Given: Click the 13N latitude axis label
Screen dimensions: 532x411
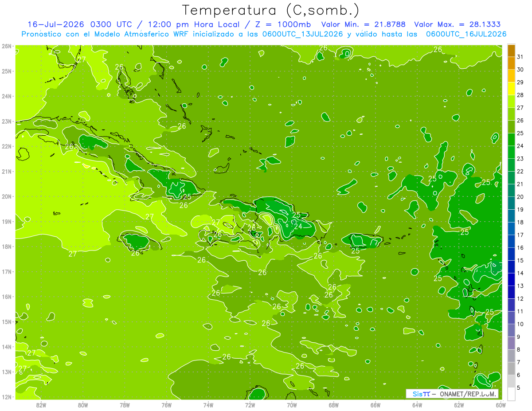Looking at the screenshot, I should point(6,372).
